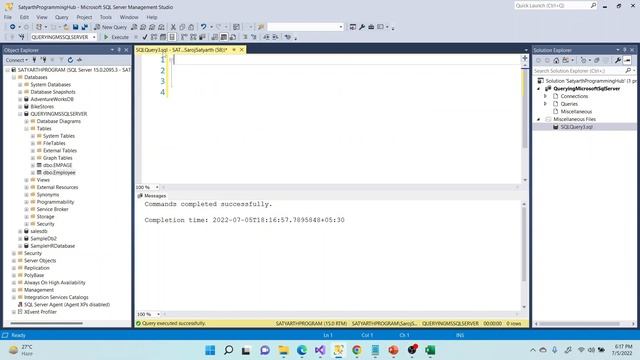This screenshot has width=640, height=360.
Task: Expand the dbo.Employee table node
Action: 33,173
